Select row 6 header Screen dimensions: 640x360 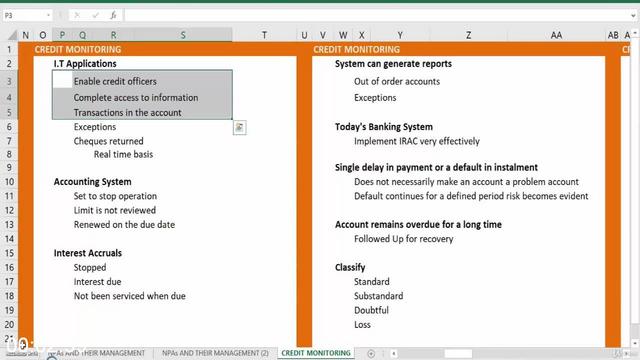(x=9, y=127)
